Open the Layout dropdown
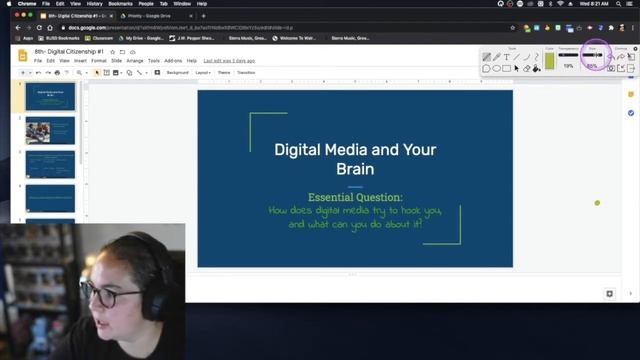 tap(203, 73)
